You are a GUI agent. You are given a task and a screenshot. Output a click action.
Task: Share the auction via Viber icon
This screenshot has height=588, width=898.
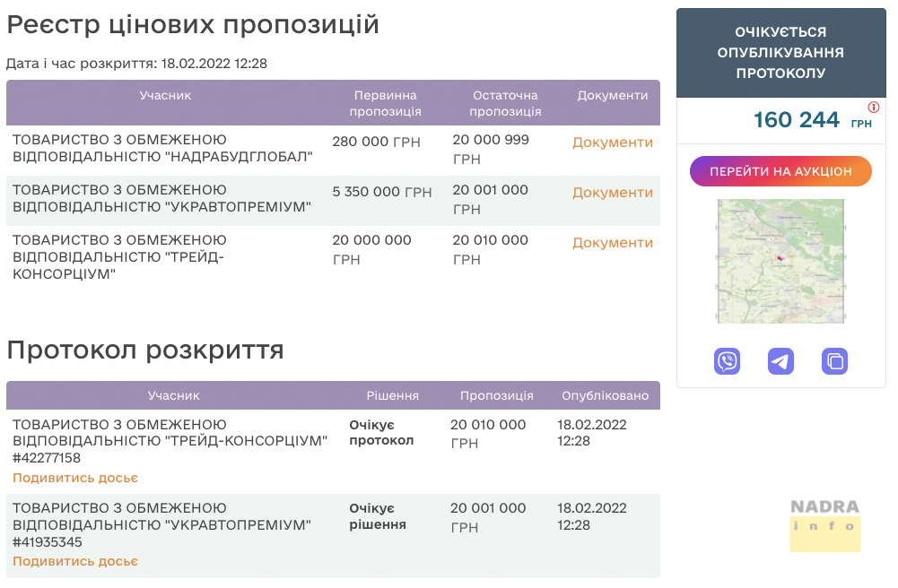(x=727, y=361)
